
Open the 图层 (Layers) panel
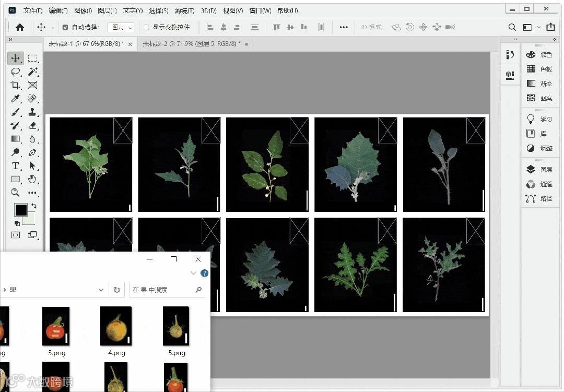point(538,170)
